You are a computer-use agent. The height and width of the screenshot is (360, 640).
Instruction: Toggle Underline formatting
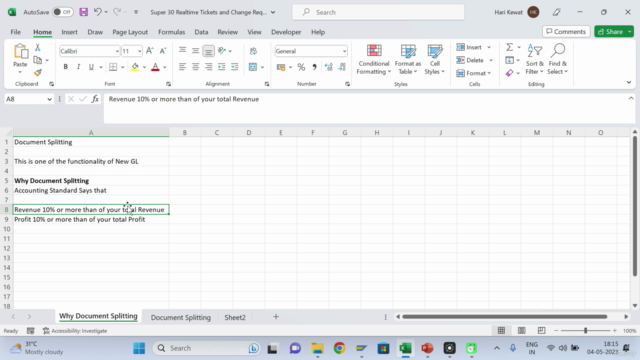coord(91,67)
